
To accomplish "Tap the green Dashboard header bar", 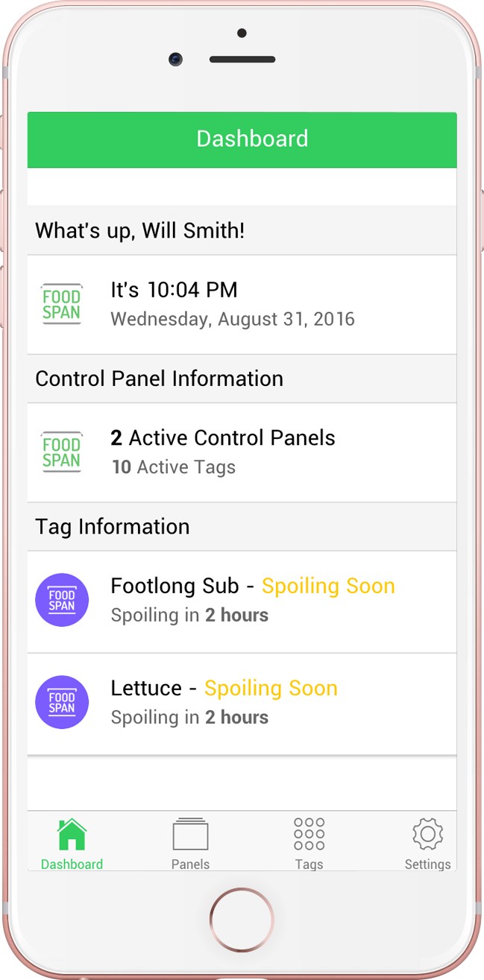I will 242,139.
